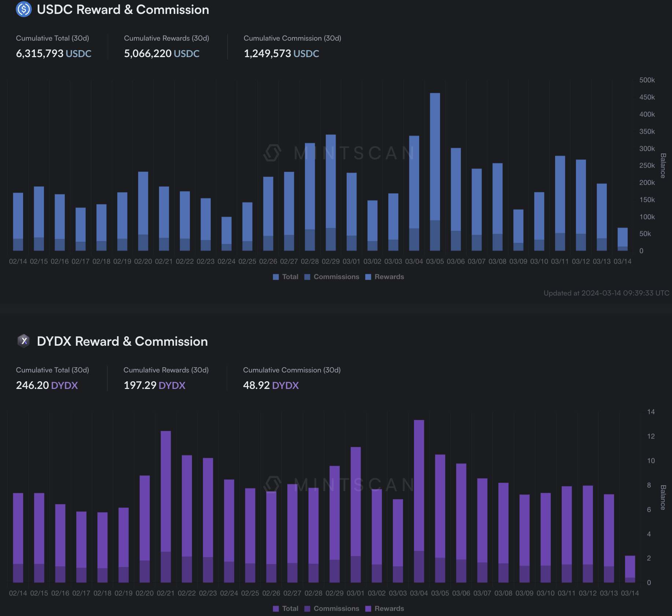Click Cumulative Commission (30d) label in DYDX section
This screenshot has width=672, height=616.
tap(292, 370)
